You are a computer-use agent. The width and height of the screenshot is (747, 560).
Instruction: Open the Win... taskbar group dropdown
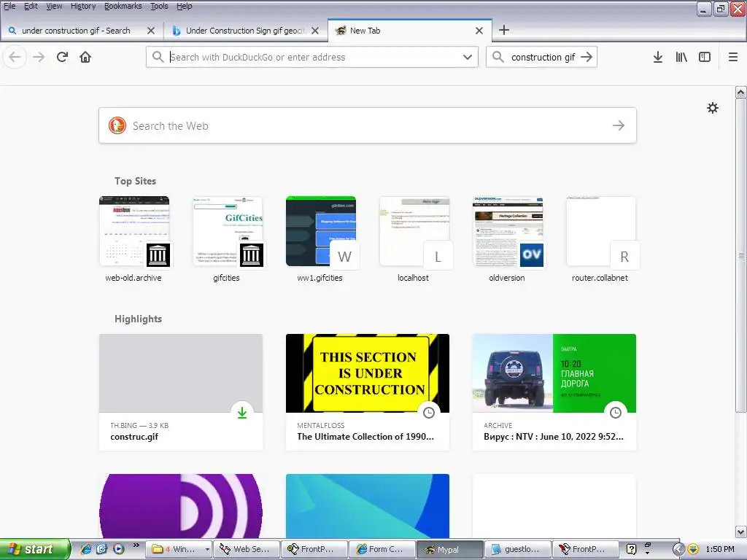(207, 550)
